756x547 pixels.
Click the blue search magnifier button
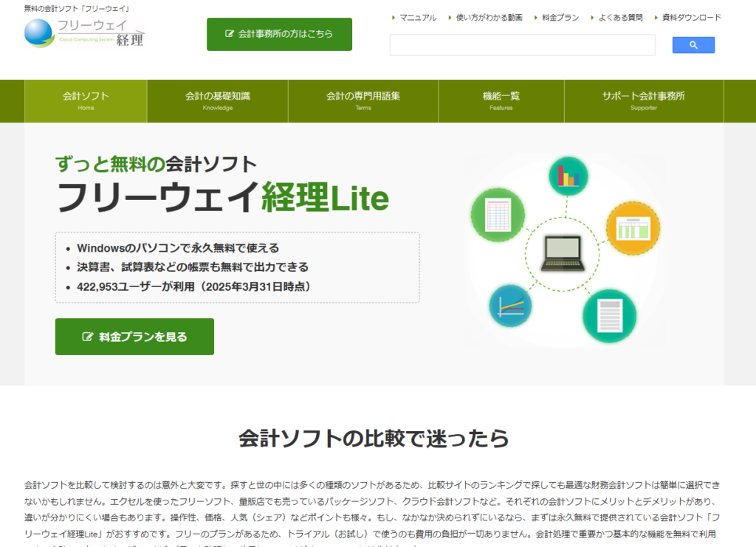(693, 45)
